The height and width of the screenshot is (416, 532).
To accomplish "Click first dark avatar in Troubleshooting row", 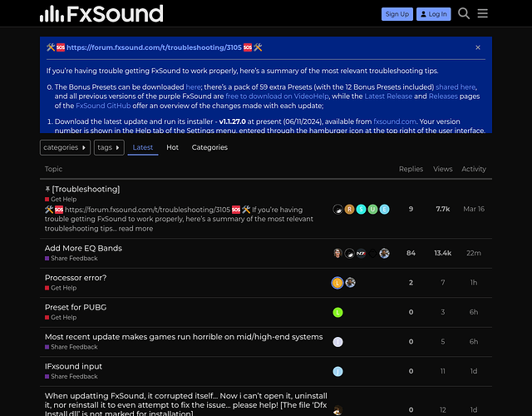I will (x=338, y=209).
